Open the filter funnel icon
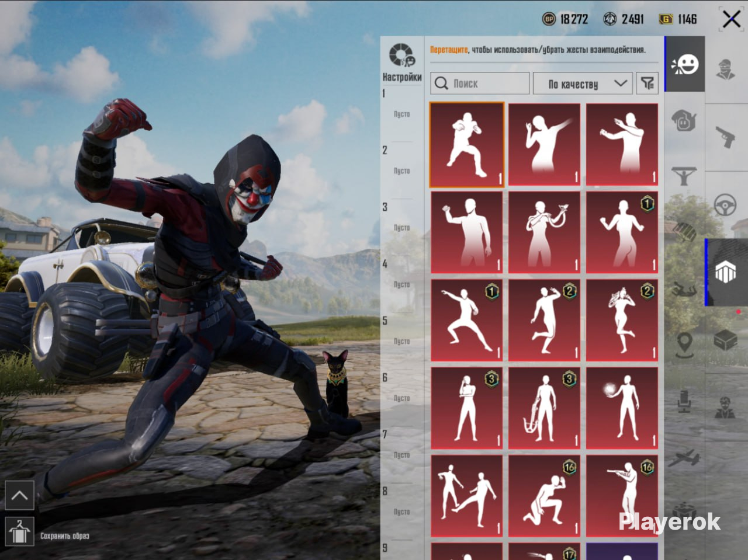This screenshot has width=748, height=560. pyautogui.click(x=647, y=84)
